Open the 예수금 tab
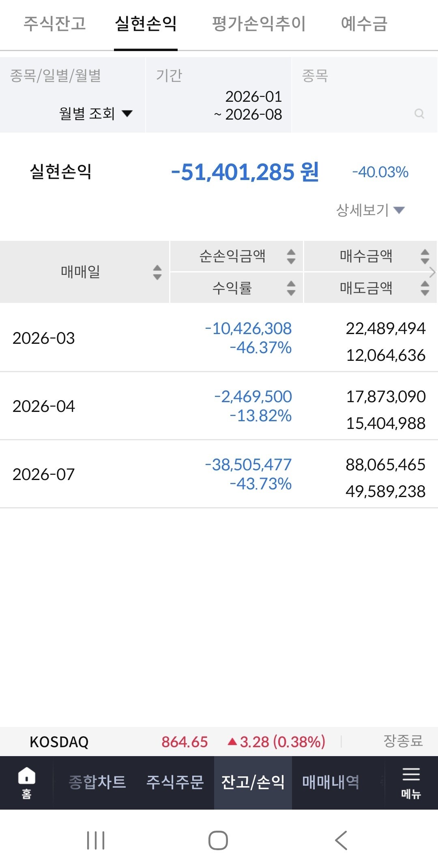Screen dimensions: 438x868 click(364, 24)
